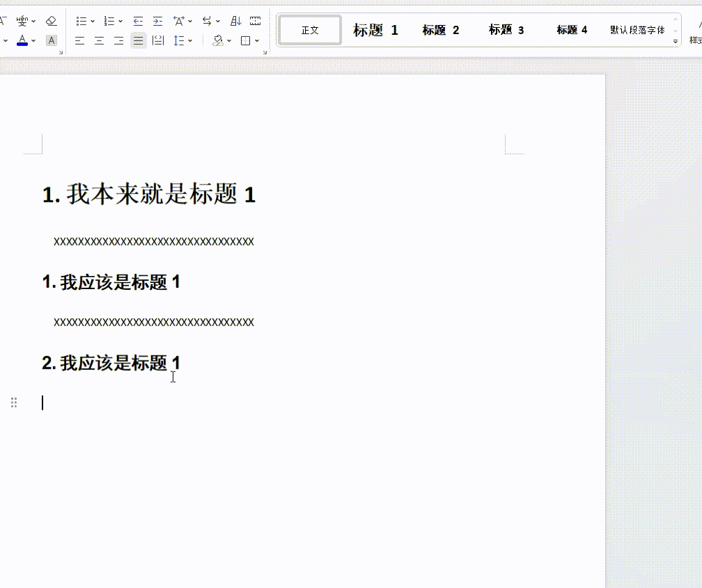Apply justify alignment to the paragraph
Viewport: 702px width, 588px height.
[139, 40]
